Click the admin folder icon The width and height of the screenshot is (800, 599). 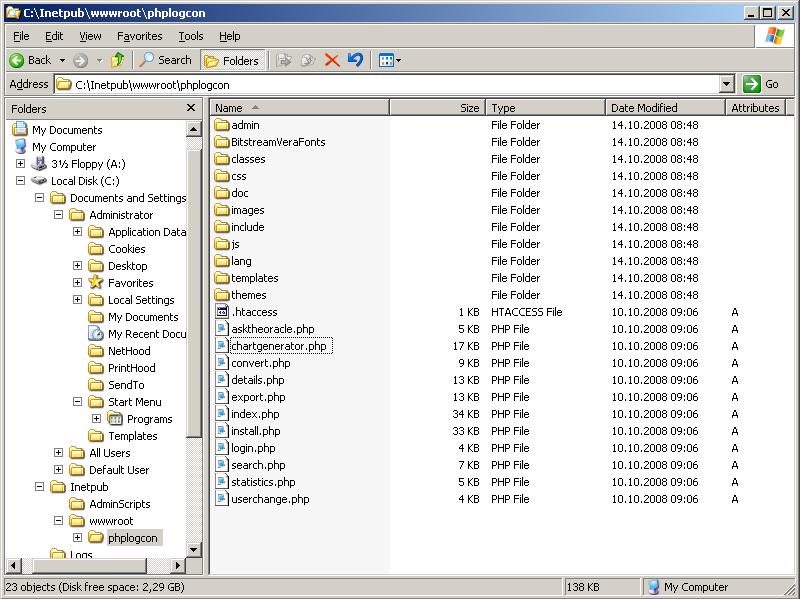point(222,125)
